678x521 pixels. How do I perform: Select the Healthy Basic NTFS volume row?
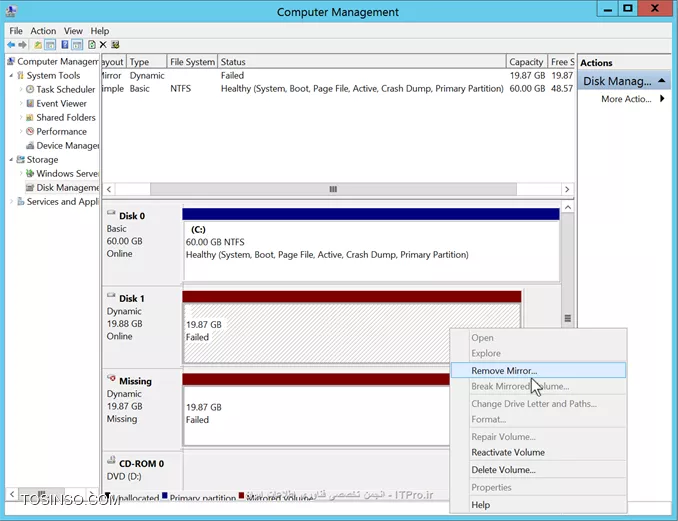pyautogui.click(x=338, y=89)
